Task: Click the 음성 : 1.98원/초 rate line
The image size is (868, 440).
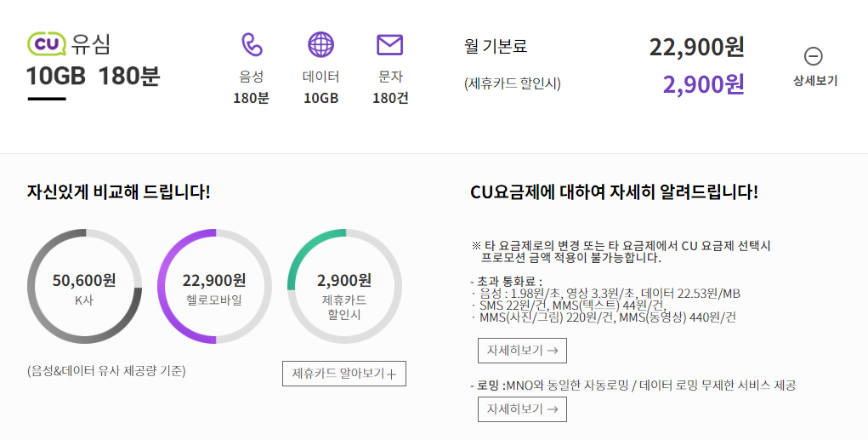Action: (605, 294)
